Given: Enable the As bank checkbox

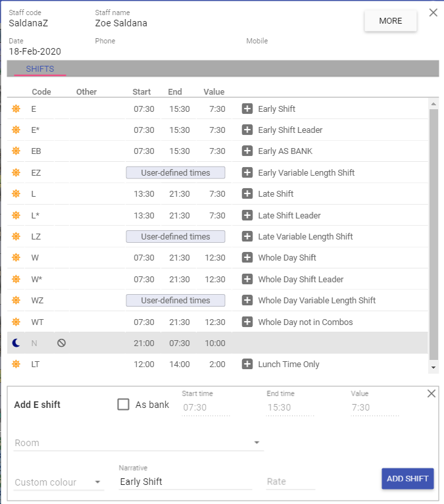Looking at the screenshot, I should [x=123, y=405].
